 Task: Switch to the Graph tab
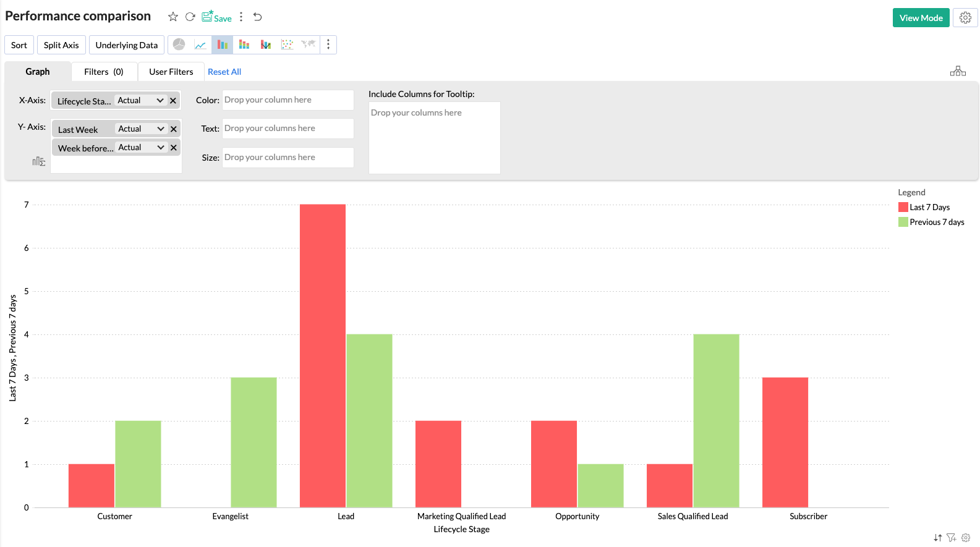click(x=38, y=72)
